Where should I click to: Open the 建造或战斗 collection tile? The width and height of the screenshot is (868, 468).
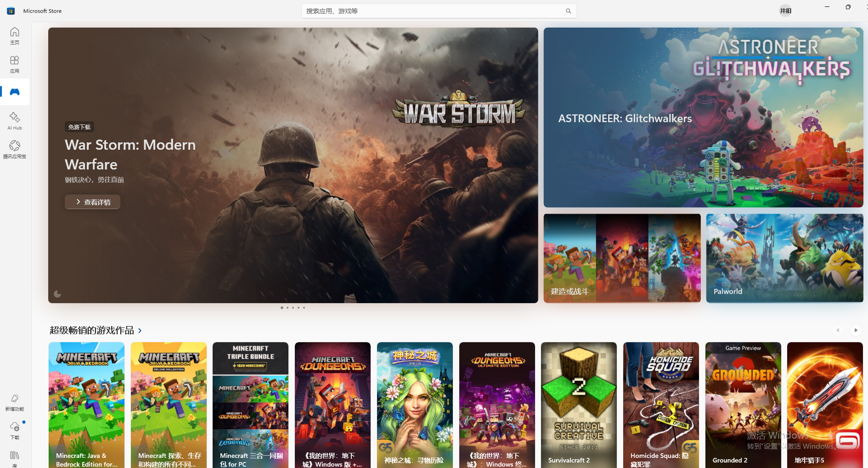tap(622, 258)
